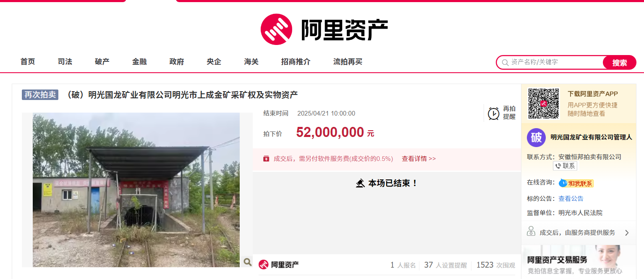Click the alarm clock 再拍提醒 icon
This screenshot has width=644, height=279.
tap(494, 113)
